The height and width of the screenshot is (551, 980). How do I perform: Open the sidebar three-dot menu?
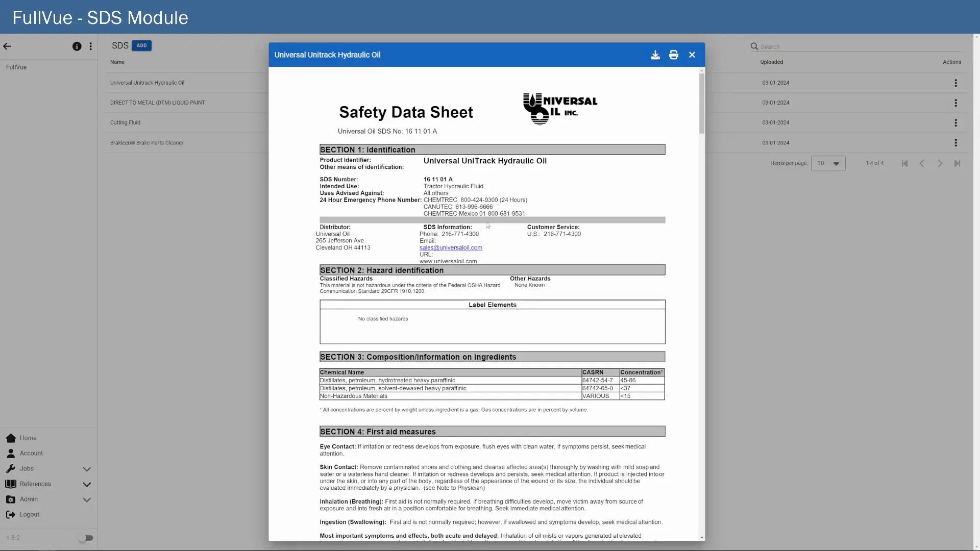91,46
